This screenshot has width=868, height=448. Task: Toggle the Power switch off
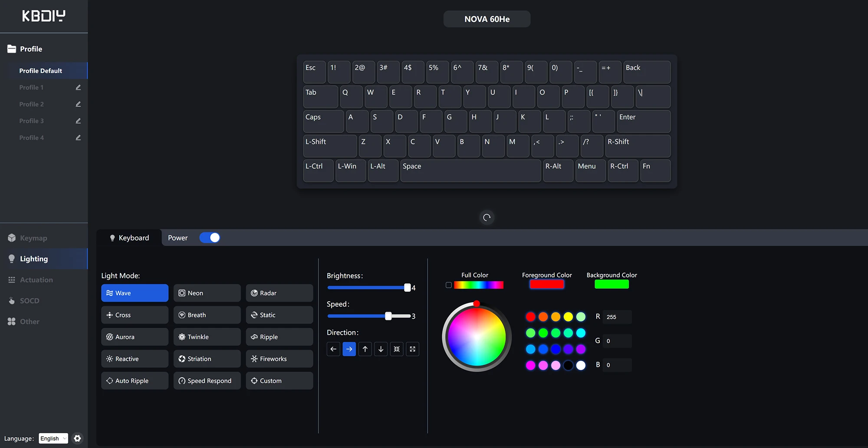pos(210,238)
